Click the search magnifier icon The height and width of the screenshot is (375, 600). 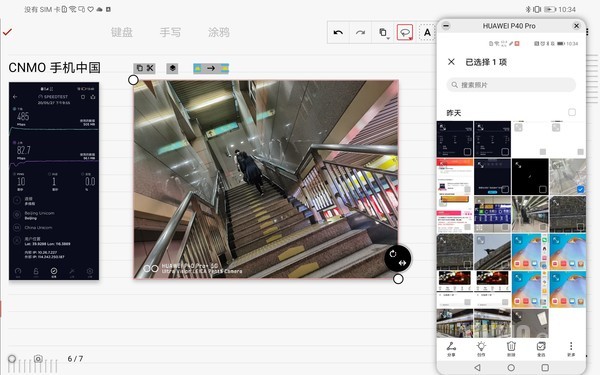[455, 85]
